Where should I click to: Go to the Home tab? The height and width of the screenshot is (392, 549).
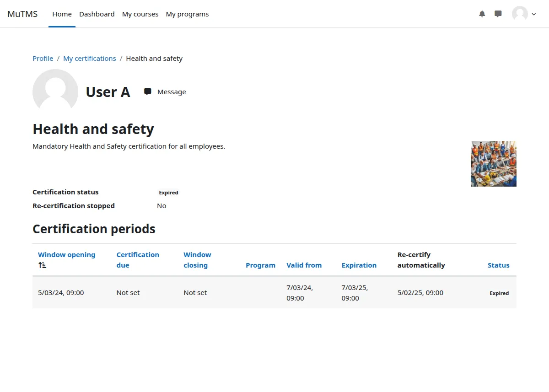(62, 14)
